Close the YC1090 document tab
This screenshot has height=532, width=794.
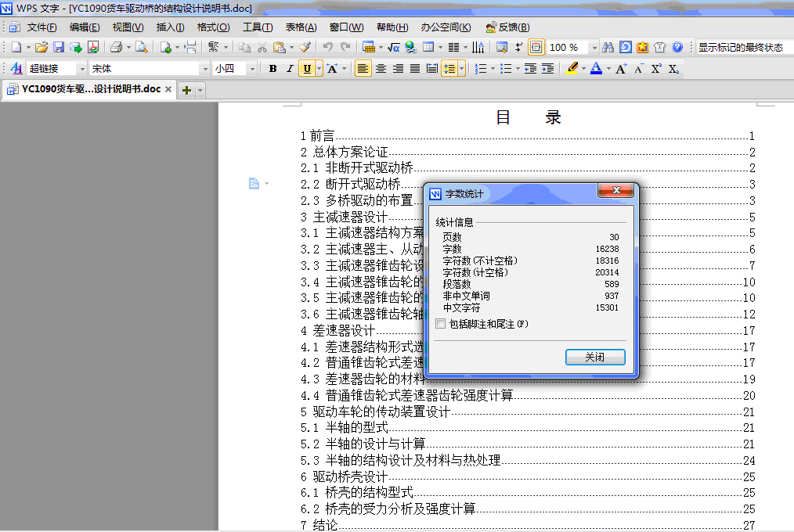click(x=168, y=89)
